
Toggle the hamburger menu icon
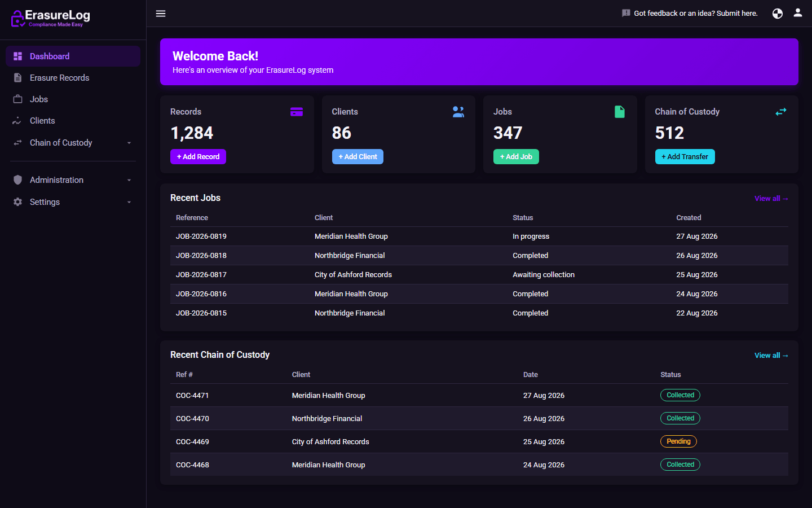pyautogui.click(x=161, y=14)
